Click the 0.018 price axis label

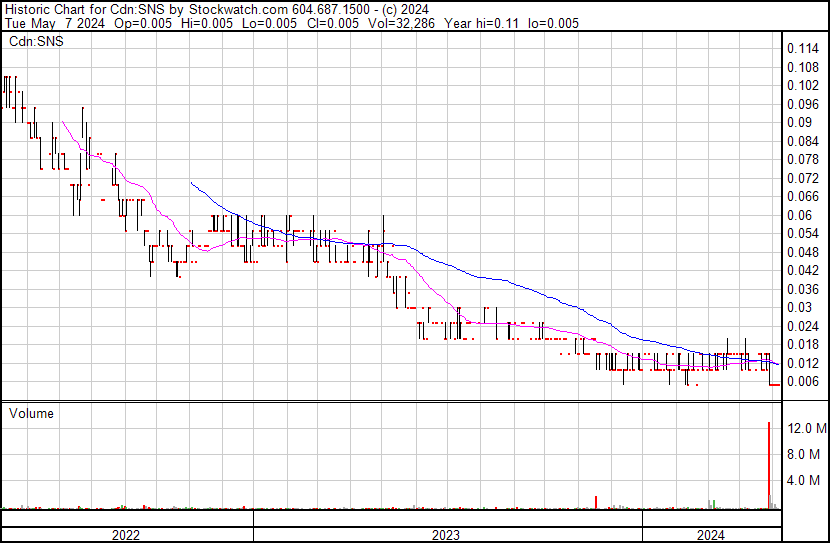[x=802, y=344]
